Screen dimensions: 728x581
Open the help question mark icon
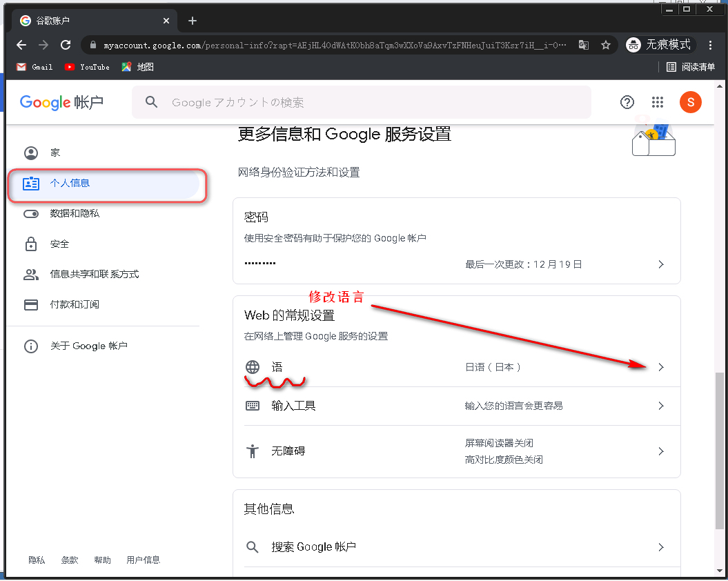(x=627, y=102)
